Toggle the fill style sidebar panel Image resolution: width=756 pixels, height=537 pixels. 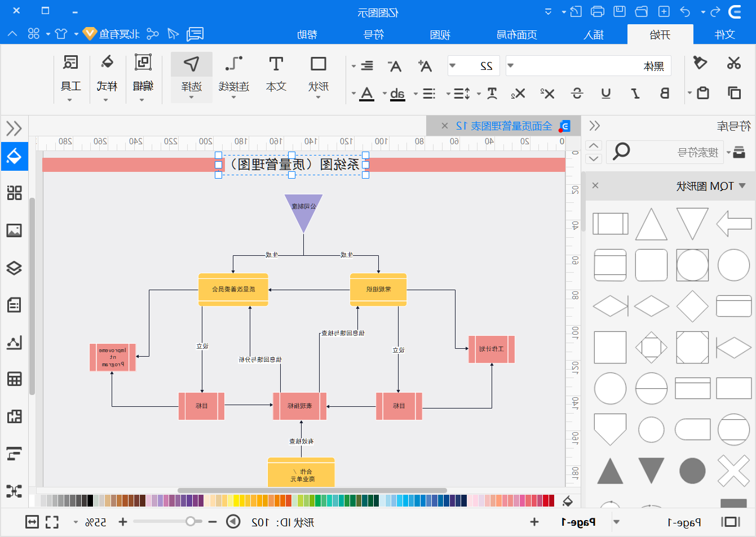pyautogui.click(x=14, y=156)
